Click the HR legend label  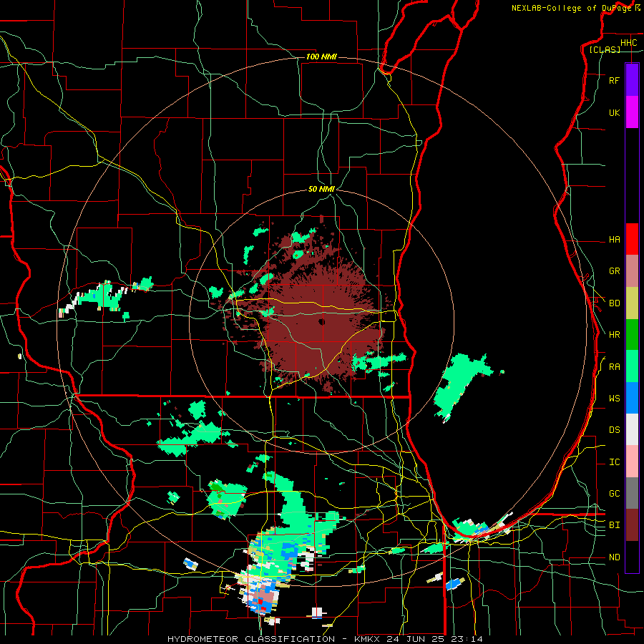pyautogui.click(x=614, y=335)
